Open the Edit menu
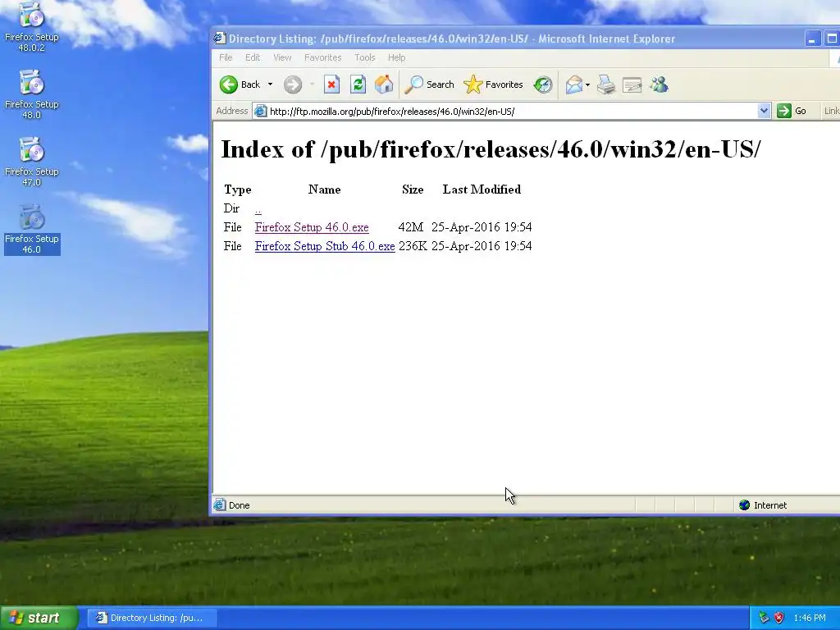This screenshot has height=630, width=840. [x=253, y=57]
